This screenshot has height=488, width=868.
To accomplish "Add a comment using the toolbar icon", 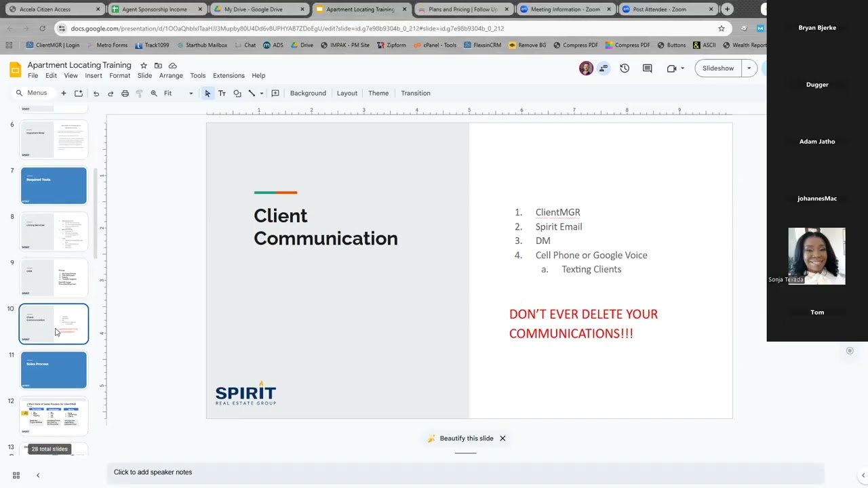I will coord(275,94).
